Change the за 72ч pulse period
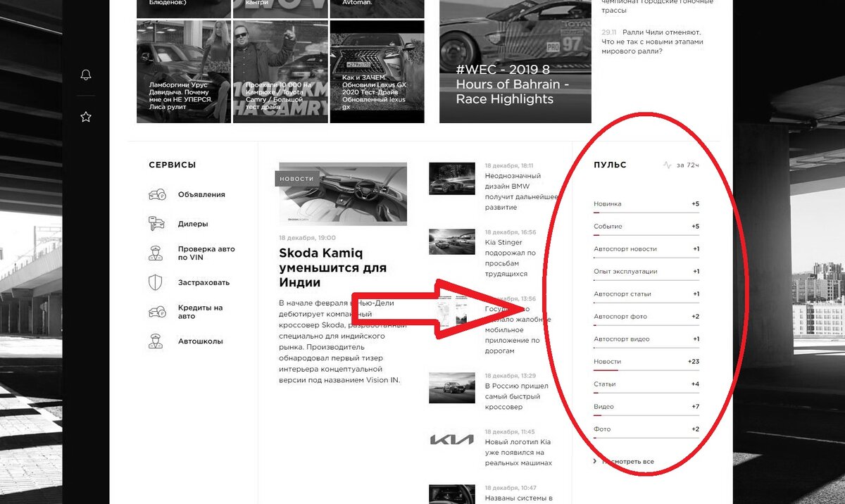 click(x=687, y=165)
